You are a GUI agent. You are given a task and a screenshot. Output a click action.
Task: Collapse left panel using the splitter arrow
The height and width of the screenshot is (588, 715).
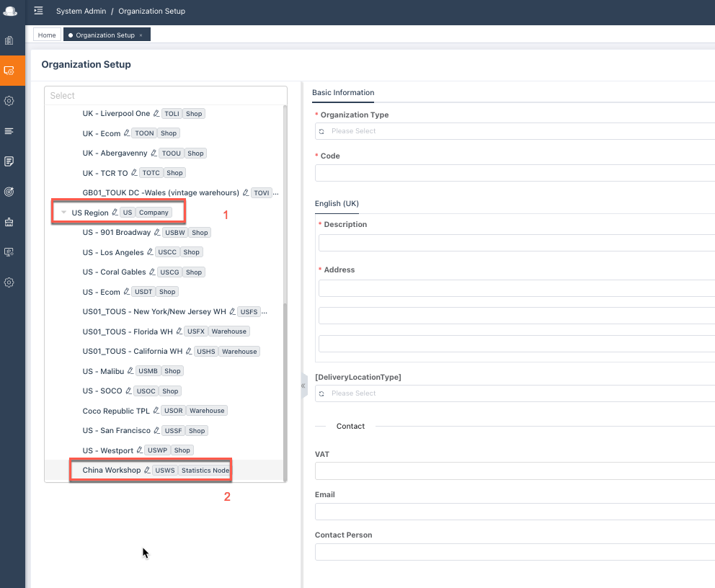[x=303, y=386]
